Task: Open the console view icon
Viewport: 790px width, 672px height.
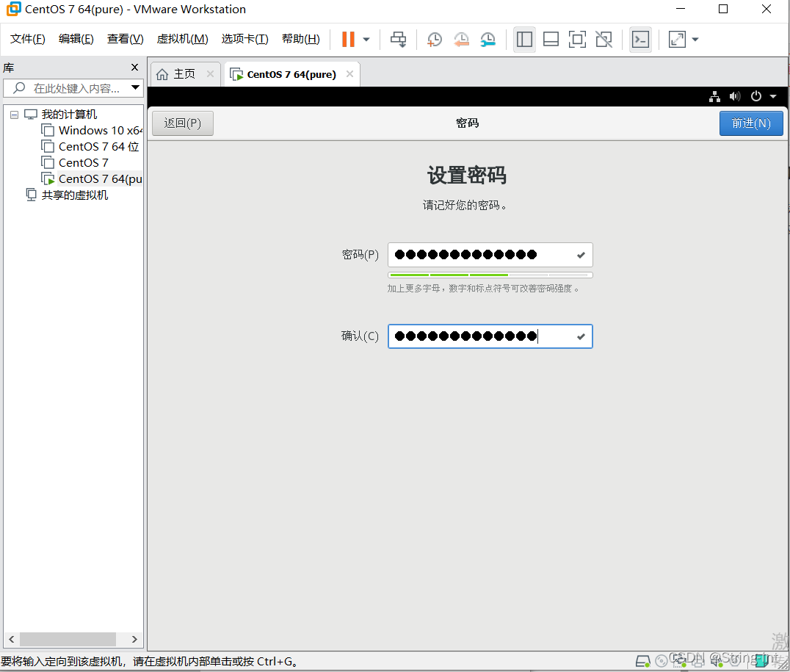Action: [640, 39]
